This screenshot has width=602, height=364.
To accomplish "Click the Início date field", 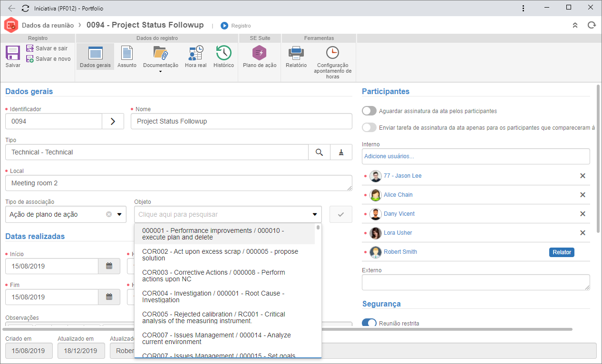I will [52, 266].
